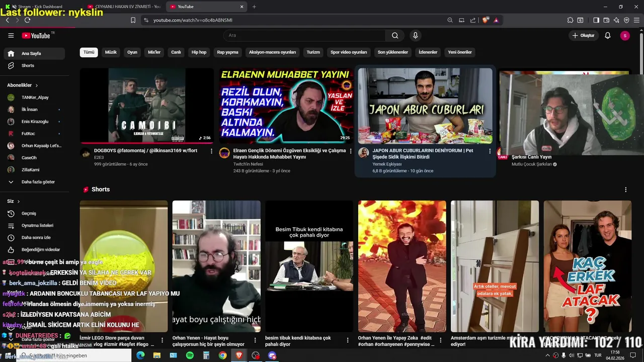Click the YouTube logo
The image size is (644, 362).
[x=36, y=36]
